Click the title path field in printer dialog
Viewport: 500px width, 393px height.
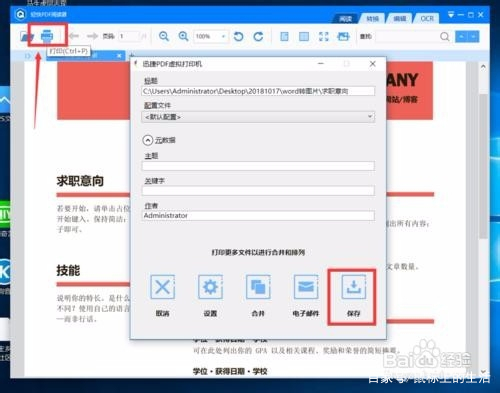(x=258, y=91)
